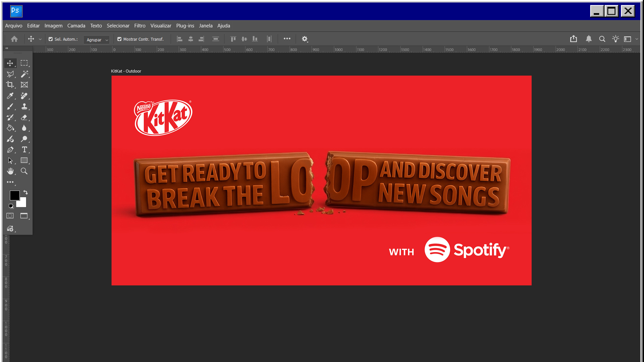This screenshot has height=362, width=644.
Task: Select the Eyedropper tool
Action: (x=10, y=96)
